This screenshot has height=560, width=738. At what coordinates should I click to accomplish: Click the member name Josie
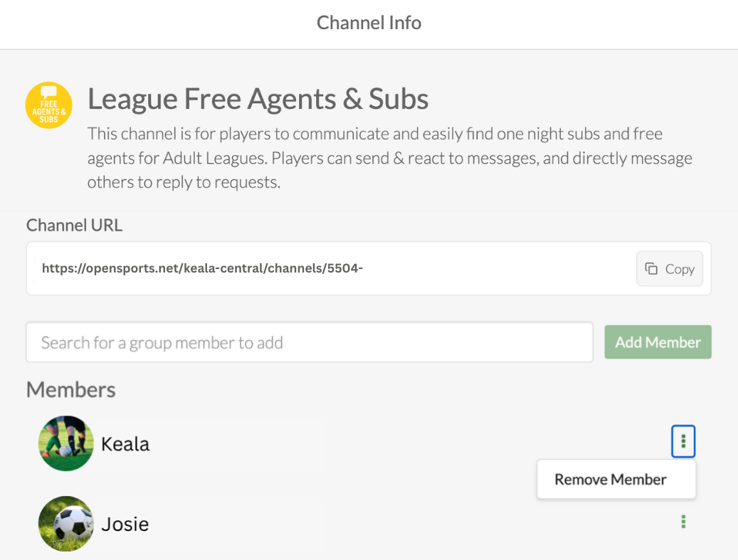125,524
